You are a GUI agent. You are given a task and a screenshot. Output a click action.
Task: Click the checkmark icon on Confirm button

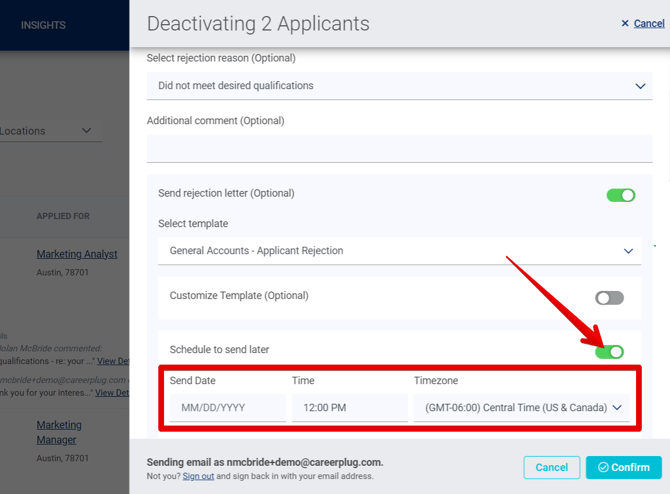coord(603,467)
